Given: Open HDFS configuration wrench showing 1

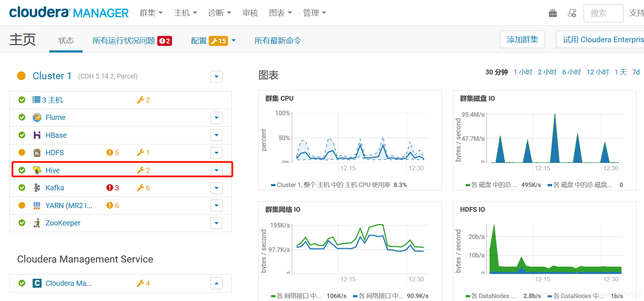Looking at the screenshot, I should 143,153.
